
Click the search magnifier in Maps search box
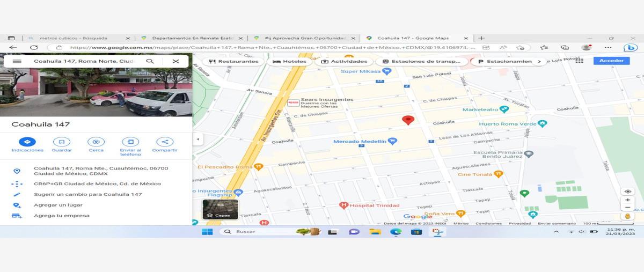click(x=150, y=61)
